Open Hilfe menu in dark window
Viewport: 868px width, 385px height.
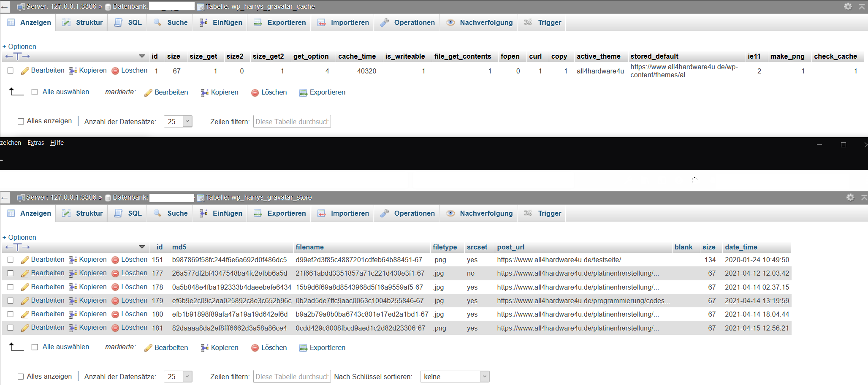pos(57,143)
